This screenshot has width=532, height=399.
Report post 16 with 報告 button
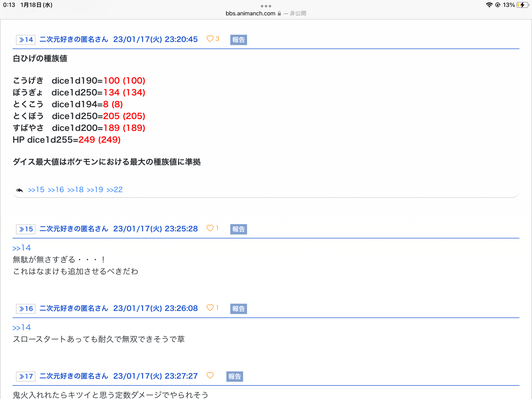point(238,309)
